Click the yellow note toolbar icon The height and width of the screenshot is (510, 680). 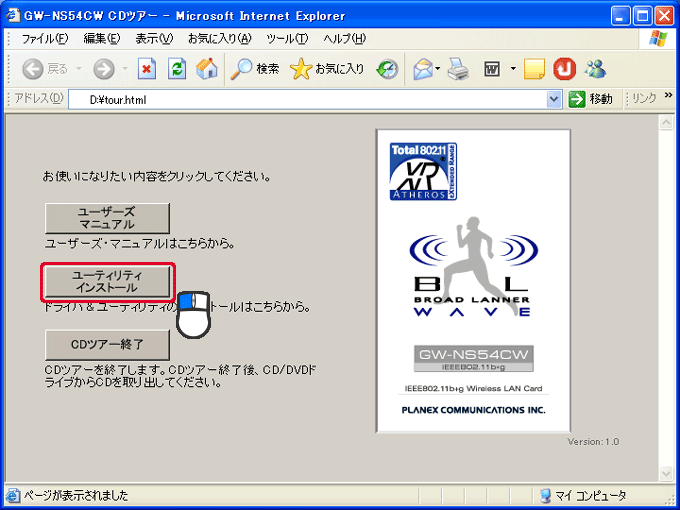pyautogui.click(x=534, y=69)
